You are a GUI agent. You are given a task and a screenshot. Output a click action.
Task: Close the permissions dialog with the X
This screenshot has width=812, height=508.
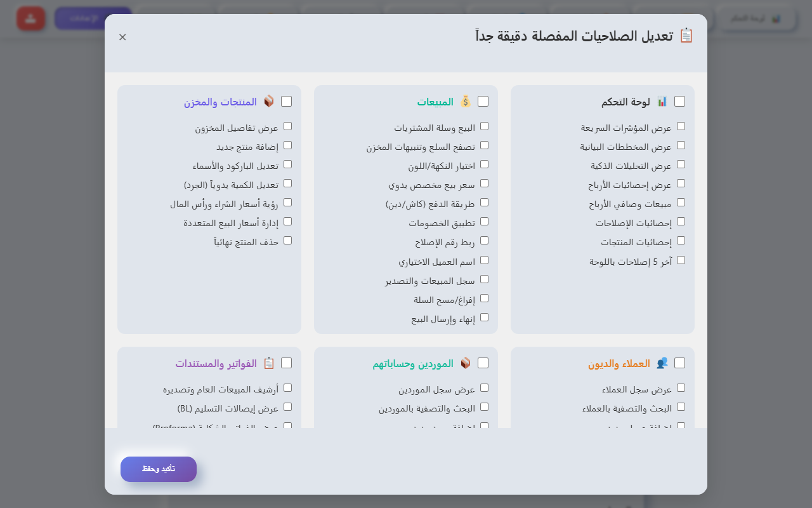pos(122,37)
